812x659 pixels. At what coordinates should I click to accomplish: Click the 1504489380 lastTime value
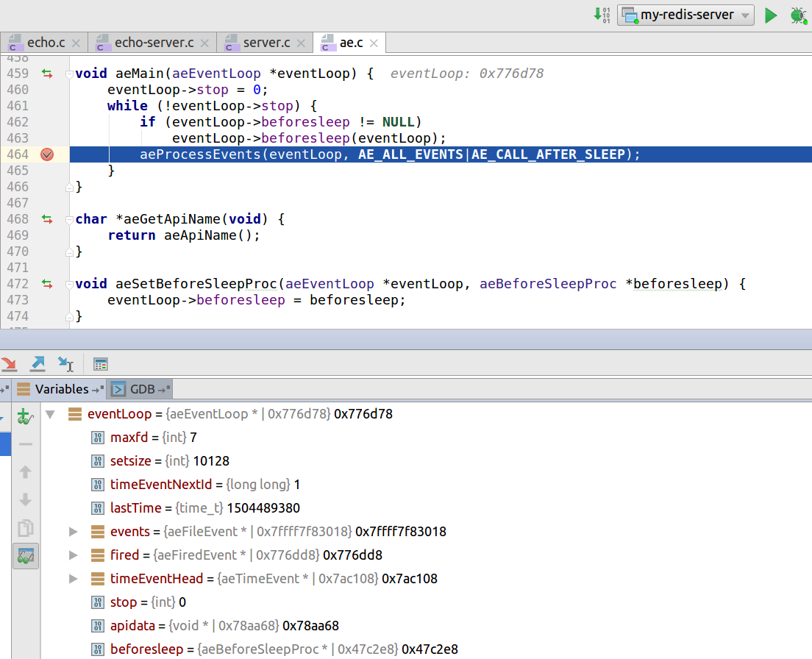point(263,507)
